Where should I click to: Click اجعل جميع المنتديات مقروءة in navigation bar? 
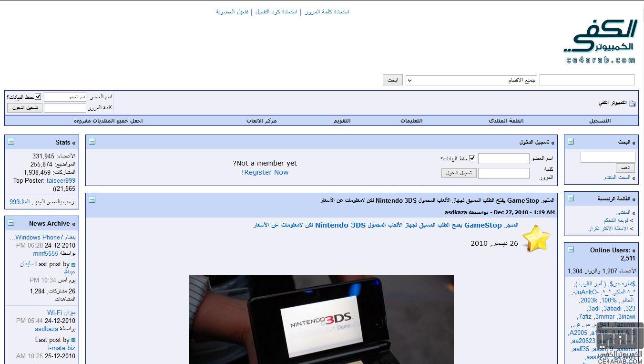(108, 121)
